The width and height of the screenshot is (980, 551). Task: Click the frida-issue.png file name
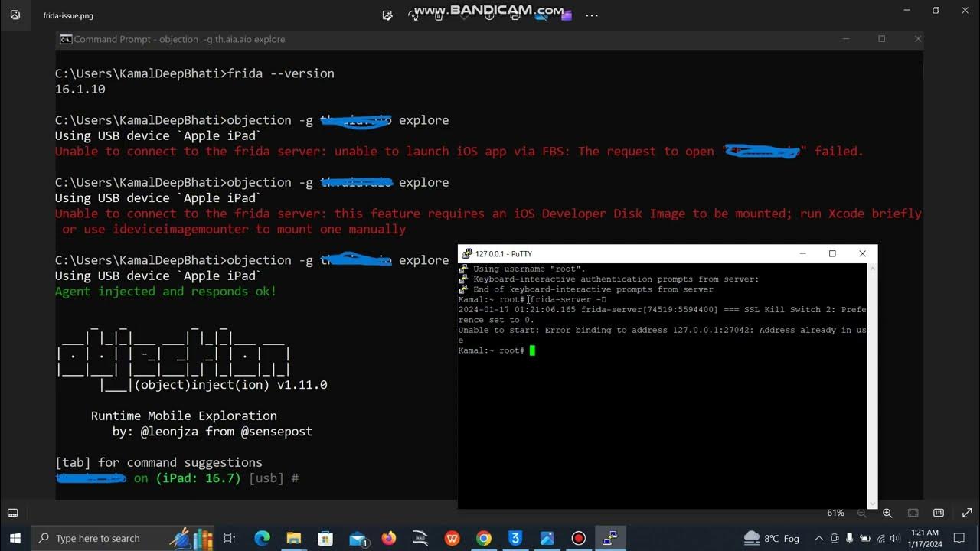point(68,15)
